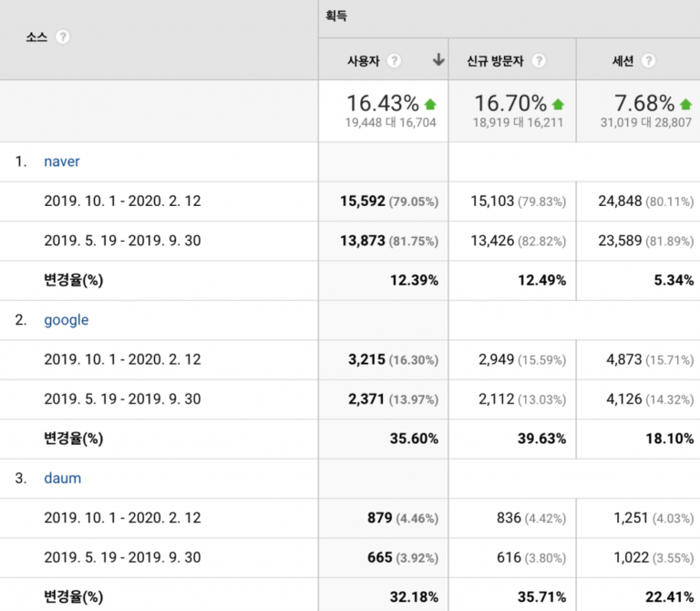Open the daum source link
This screenshot has width=700, height=611.
[62, 478]
